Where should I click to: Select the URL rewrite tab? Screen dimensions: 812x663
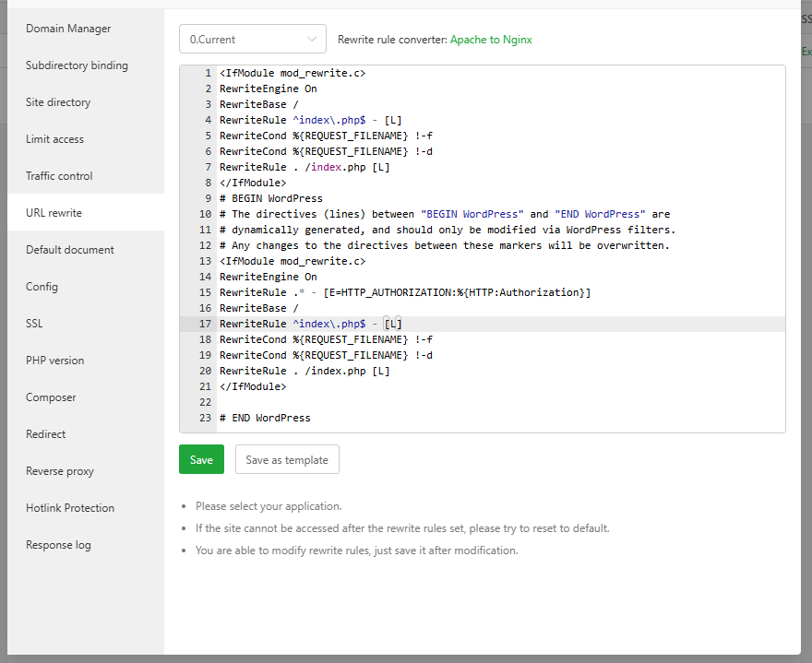point(54,213)
